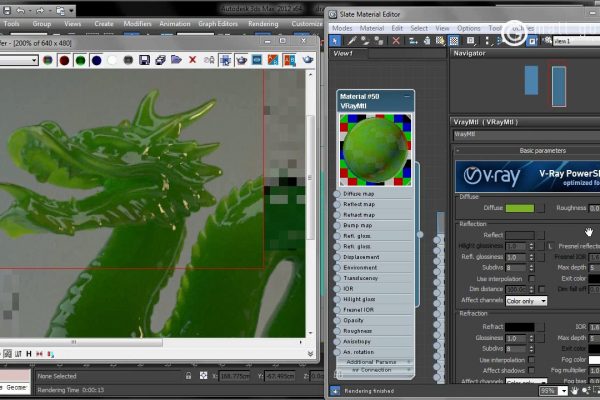Viewport: 600px width, 400px height.
Task: Click the A/B compare icon in frame buffer
Action: tap(289, 60)
